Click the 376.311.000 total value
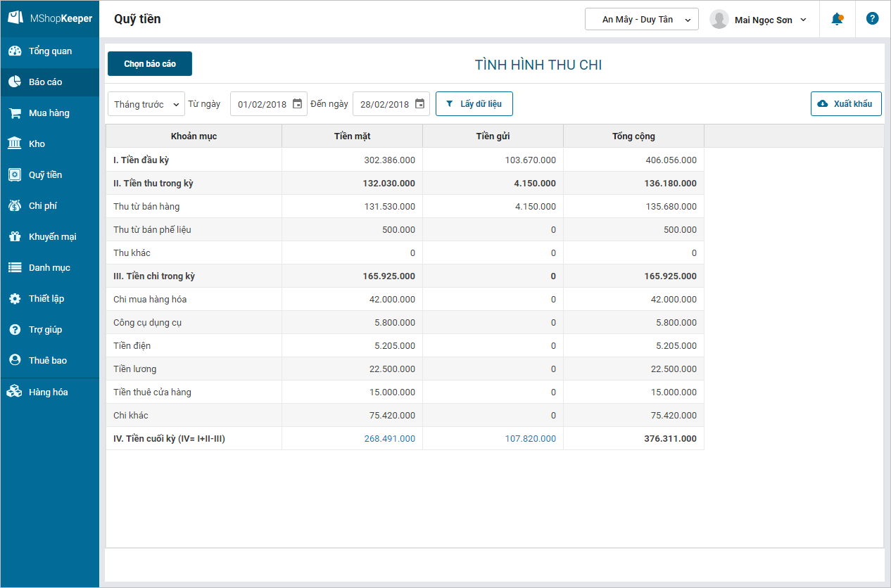891x588 pixels. [671, 439]
